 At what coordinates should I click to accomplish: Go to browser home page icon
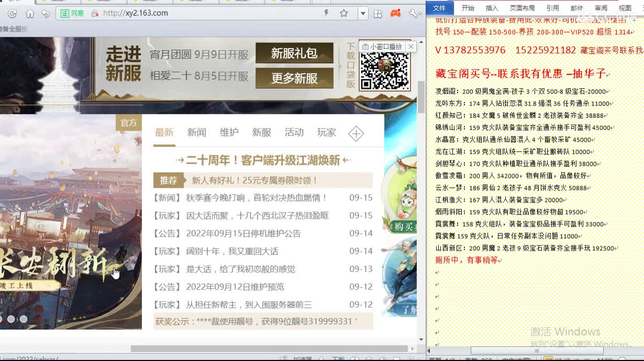(30, 14)
